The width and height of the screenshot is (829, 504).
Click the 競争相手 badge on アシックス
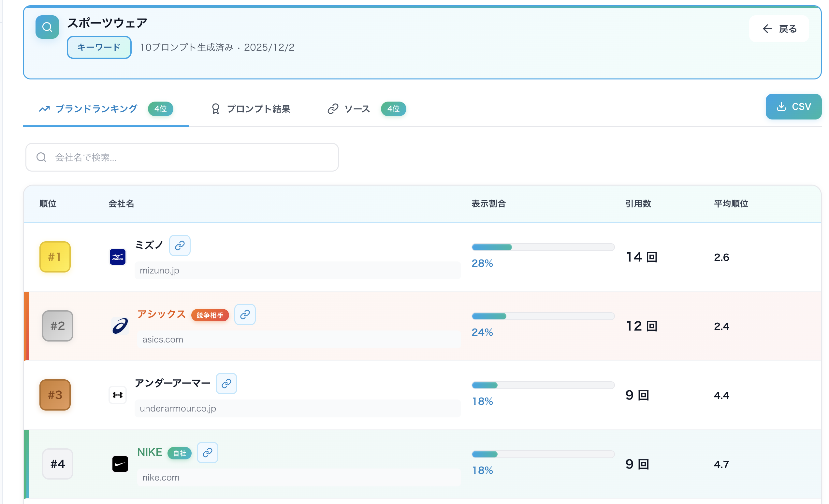point(210,315)
